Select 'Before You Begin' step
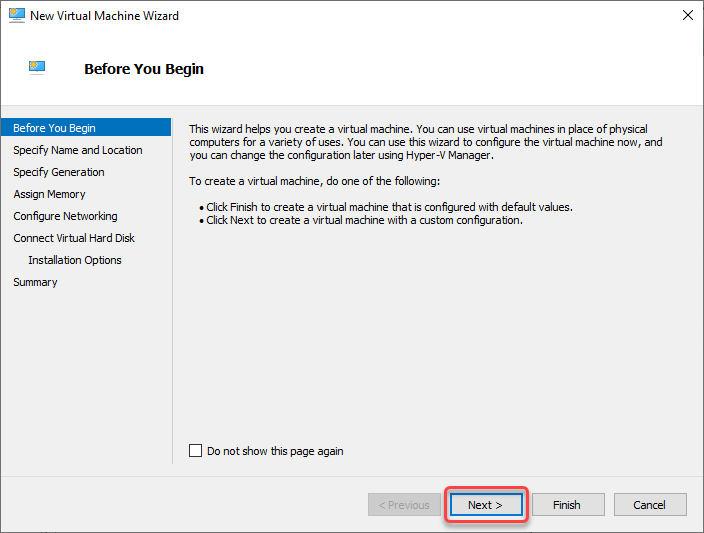The width and height of the screenshot is (704, 533). tap(86, 128)
